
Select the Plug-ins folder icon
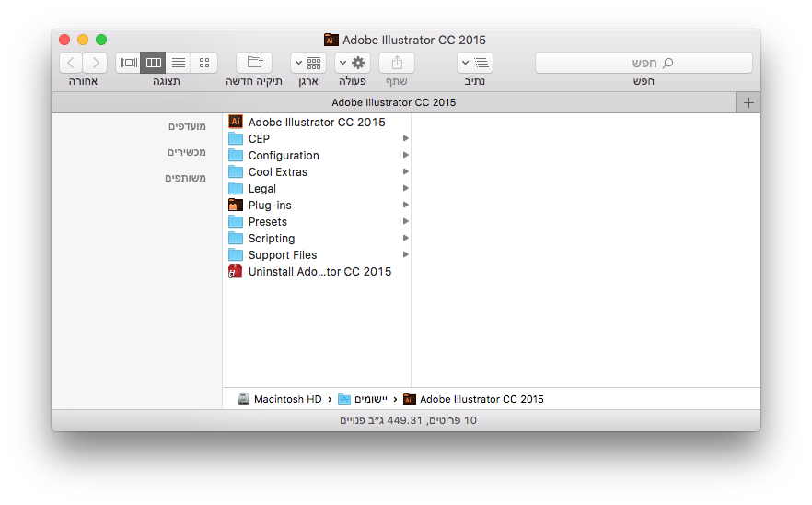coord(236,205)
